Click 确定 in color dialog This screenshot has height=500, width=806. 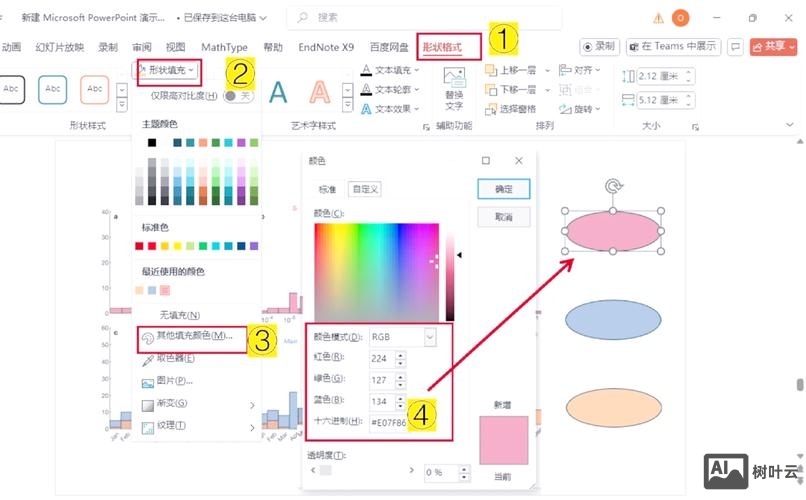click(504, 189)
